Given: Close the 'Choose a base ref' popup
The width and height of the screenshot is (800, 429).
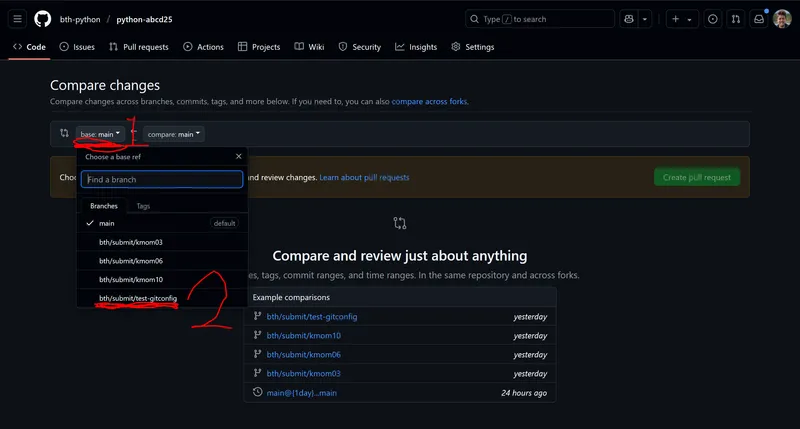Looking at the screenshot, I should (239, 156).
